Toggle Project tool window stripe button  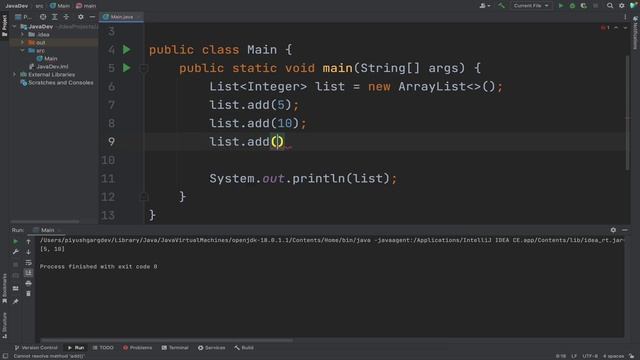coord(4,25)
